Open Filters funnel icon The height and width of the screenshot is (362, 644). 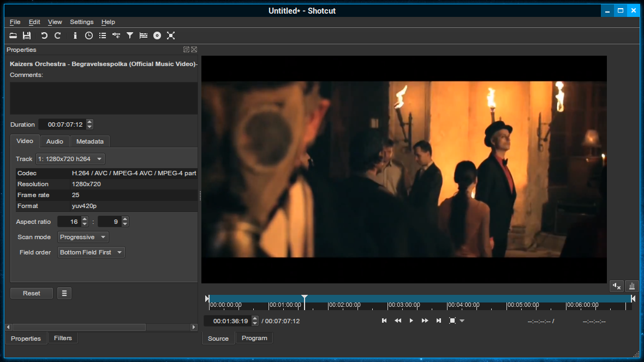click(x=130, y=35)
